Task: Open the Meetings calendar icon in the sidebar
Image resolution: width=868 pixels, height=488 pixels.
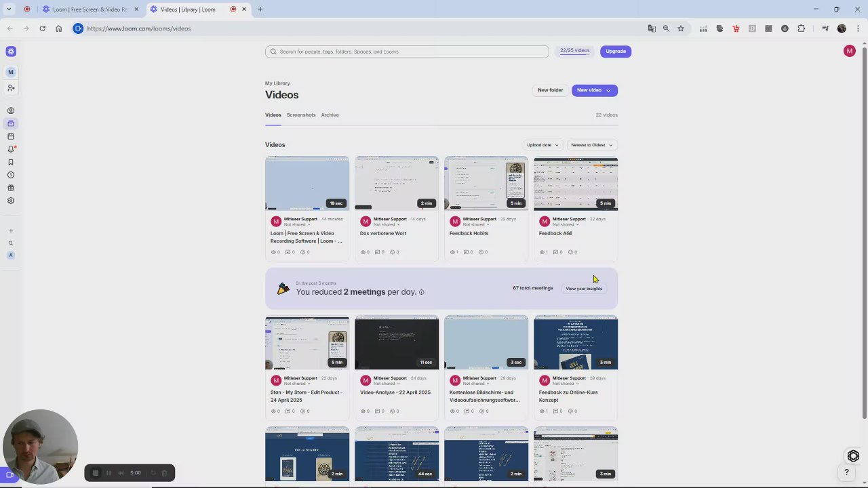Action: [x=11, y=136]
